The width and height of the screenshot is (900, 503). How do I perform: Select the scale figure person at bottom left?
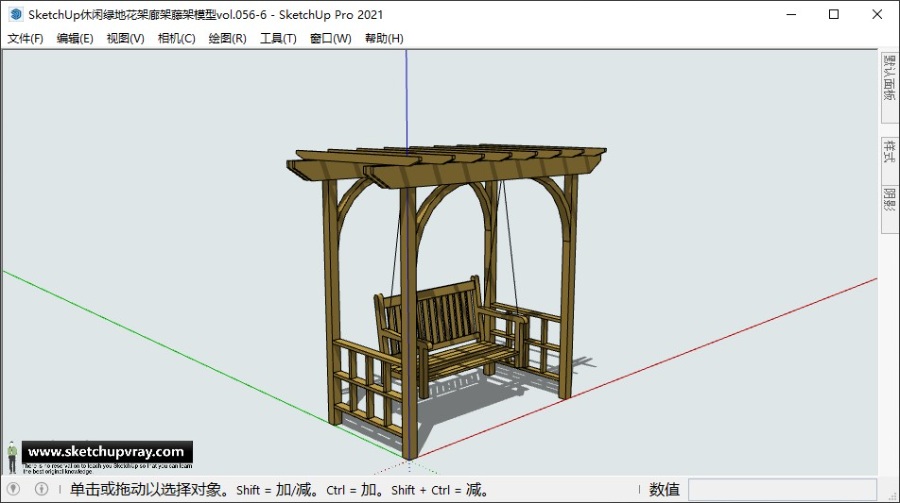pyautogui.click(x=12, y=458)
